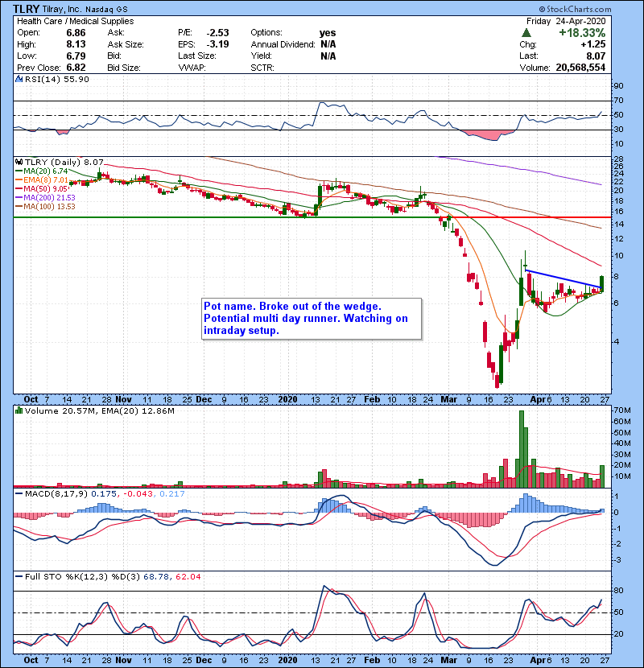644x668 pixels.
Task: Click the Health Care / Medical Supplies sector text
Action: pyautogui.click(x=76, y=21)
